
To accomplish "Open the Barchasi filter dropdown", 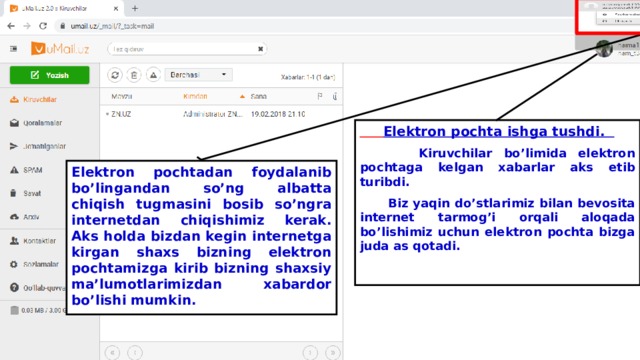I will click(x=198, y=75).
